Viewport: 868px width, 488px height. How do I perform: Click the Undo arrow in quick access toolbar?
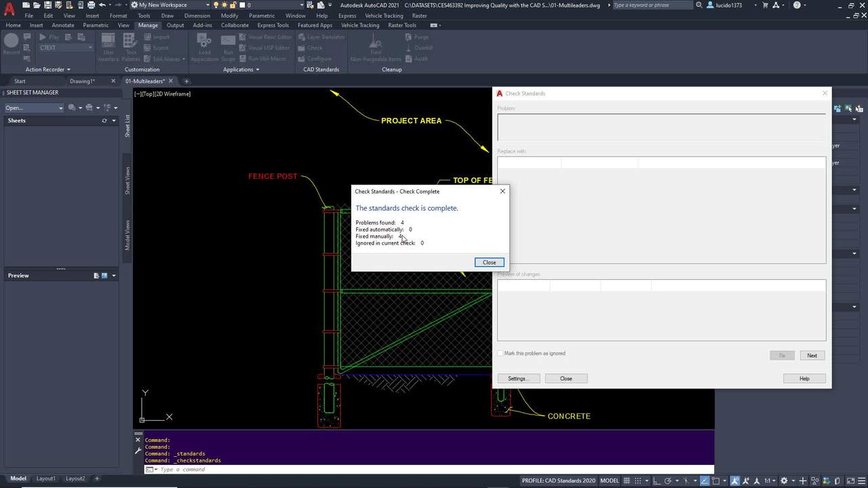click(x=102, y=5)
